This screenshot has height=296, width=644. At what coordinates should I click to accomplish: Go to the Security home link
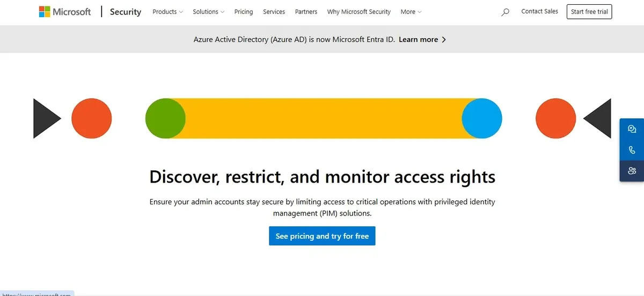126,12
